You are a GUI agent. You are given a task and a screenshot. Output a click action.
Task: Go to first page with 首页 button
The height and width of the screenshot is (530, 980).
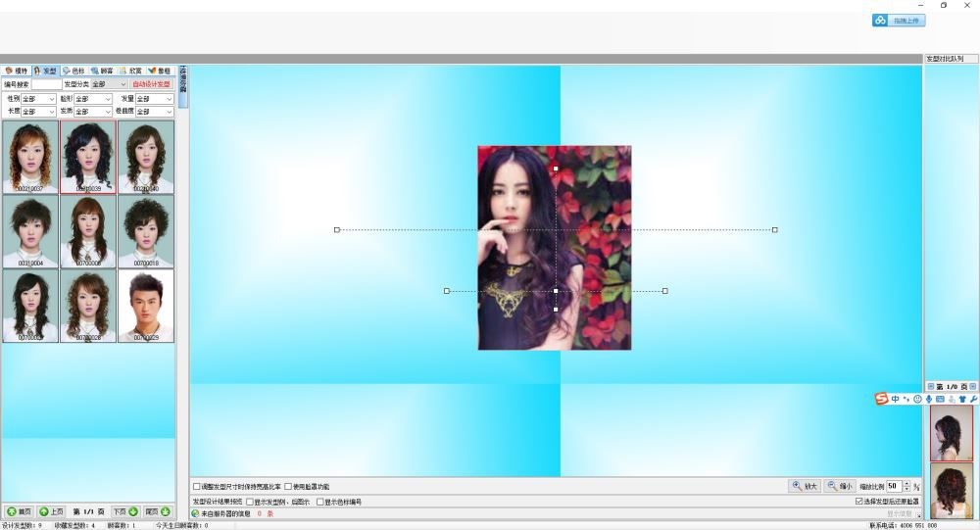[19, 511]
